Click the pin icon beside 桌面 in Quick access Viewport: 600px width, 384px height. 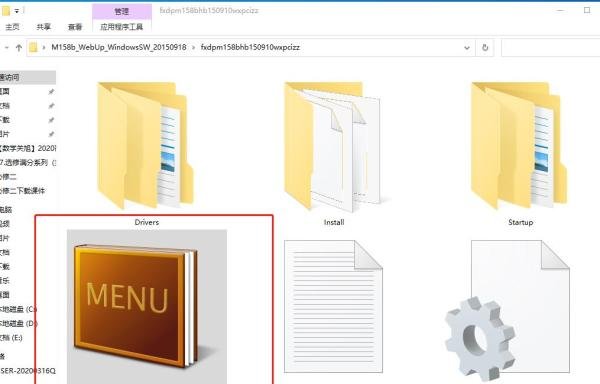(x=51, y=91)
